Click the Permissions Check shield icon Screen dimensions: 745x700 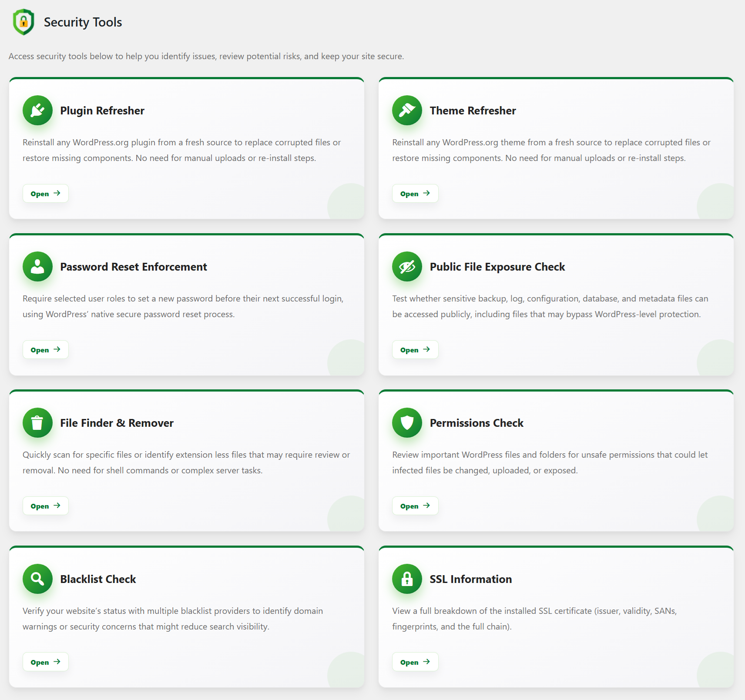[x=407, y=423]
